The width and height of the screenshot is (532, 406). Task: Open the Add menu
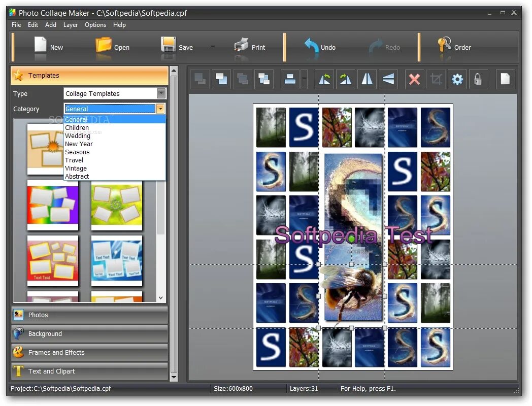click(x=51, y=25)
